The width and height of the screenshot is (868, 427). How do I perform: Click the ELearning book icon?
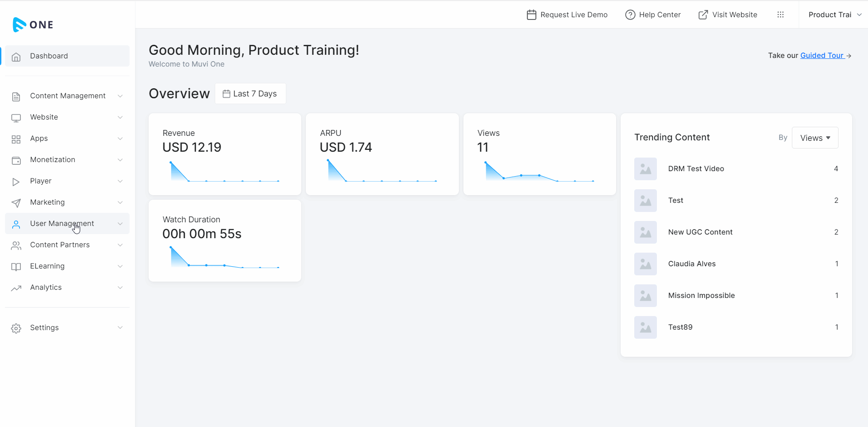16,267
